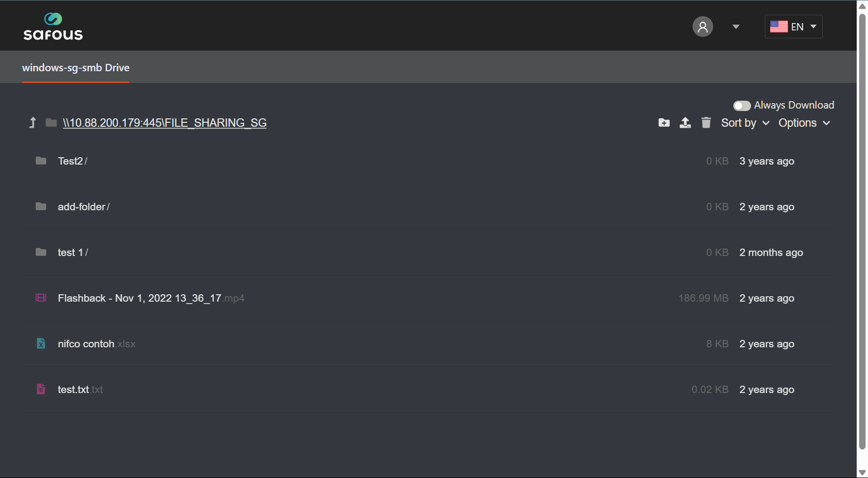
Task: Click the Safous logo
Action: (53, 26)
